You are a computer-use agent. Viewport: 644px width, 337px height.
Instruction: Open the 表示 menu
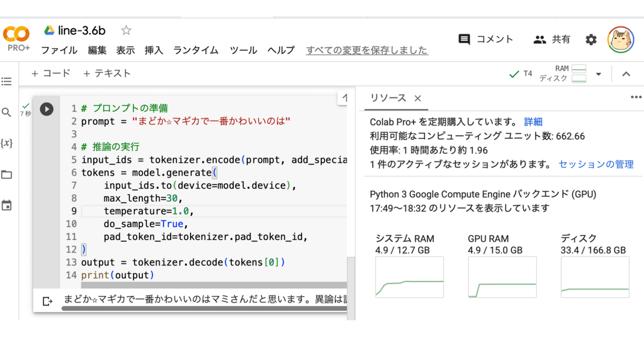(x=126, y=50)
